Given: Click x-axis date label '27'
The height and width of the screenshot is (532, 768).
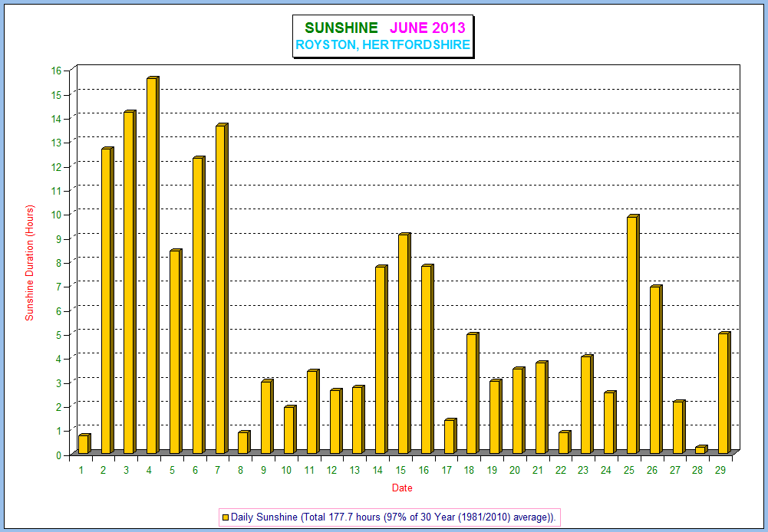Looking at the screenshot, I should (x=675, y=471).
